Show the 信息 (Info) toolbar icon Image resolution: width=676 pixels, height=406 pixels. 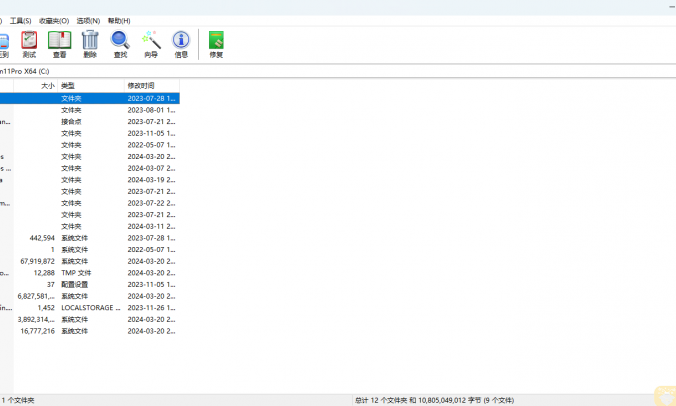pos(181,44)
